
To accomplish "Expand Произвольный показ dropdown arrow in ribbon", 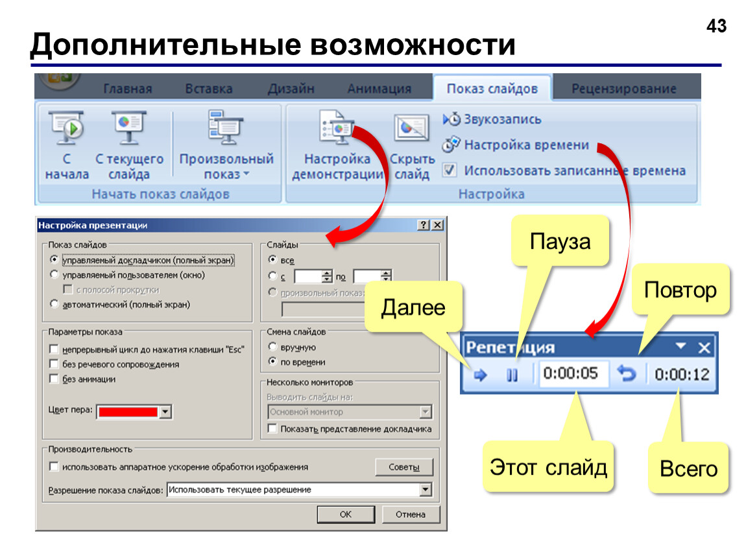I will 247,174.
